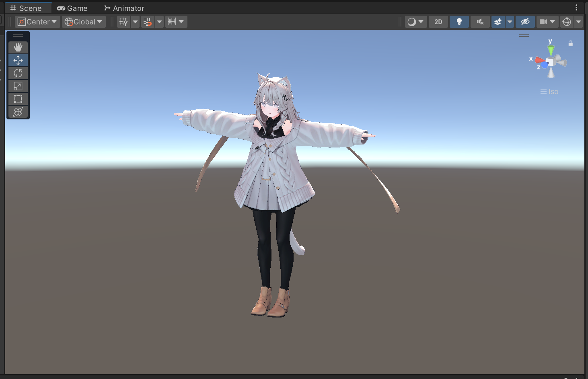The height and width of the screenshot is (379, 588).
Task: Expand grid visibility options arrow
Action: (136, 22)
